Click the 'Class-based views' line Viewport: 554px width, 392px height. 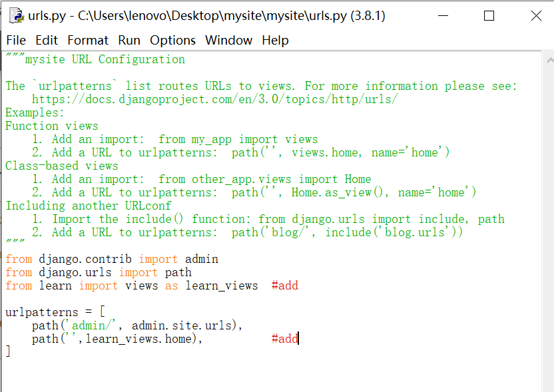coord(61,166)
